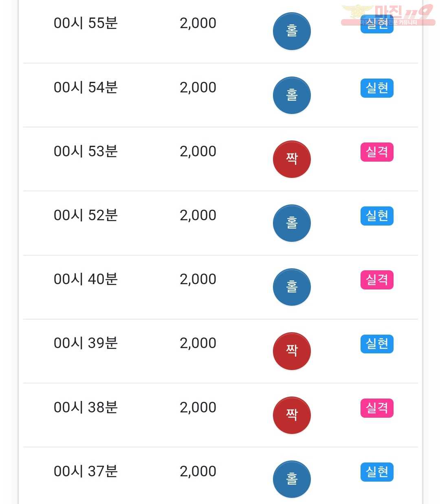Viewport: 440px width, 504px height.
Task: Click the pink 실격 badge in 00시 53분 row
Action: pos(377,152)
